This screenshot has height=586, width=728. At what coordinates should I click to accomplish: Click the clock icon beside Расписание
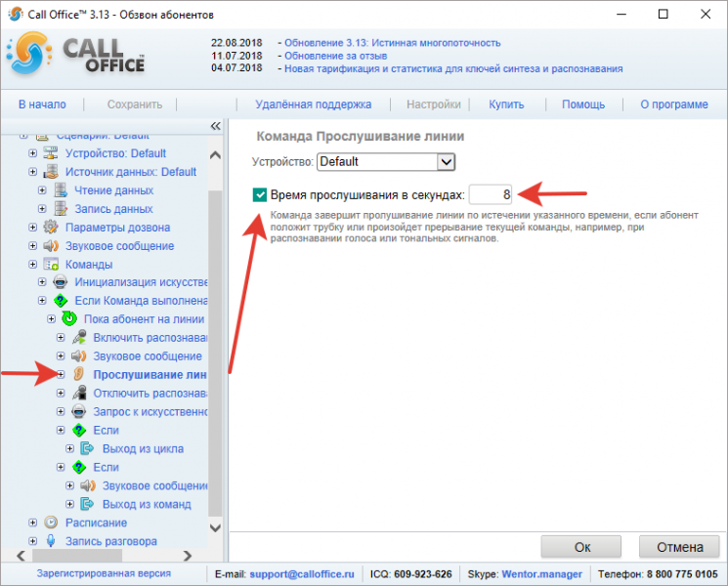(51, 523)
